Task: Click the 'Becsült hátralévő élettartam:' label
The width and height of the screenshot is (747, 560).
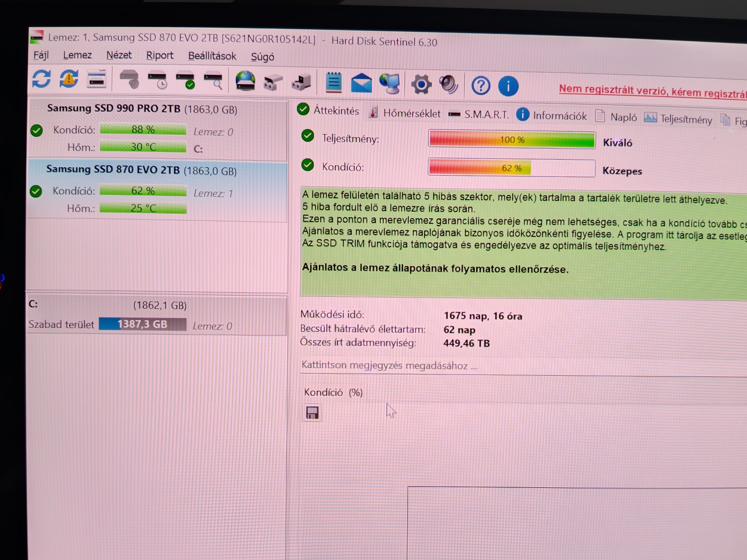Action: [x=363, y=329]
